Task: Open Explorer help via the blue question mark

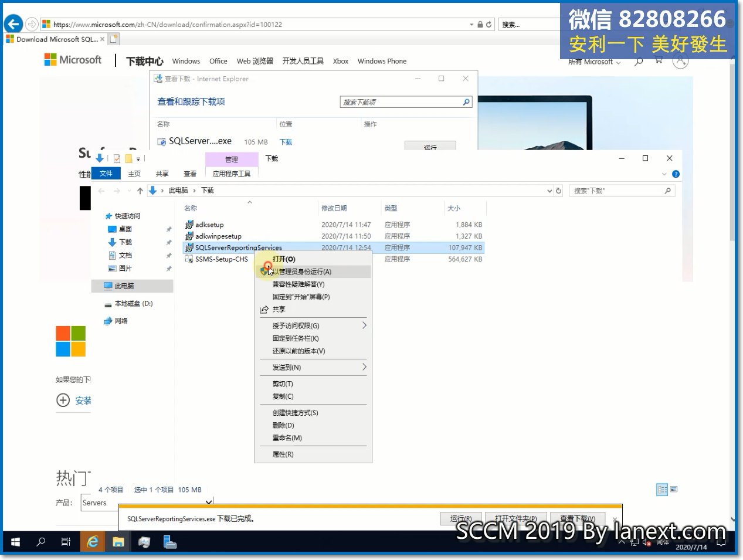Action: tap(676, 174)
